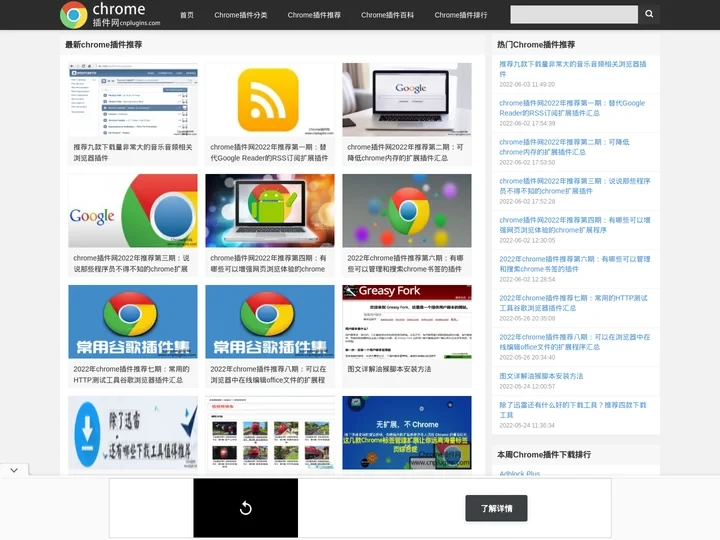Open the train photo grid thumbnail
720x540 pixels.
[270, 433]
